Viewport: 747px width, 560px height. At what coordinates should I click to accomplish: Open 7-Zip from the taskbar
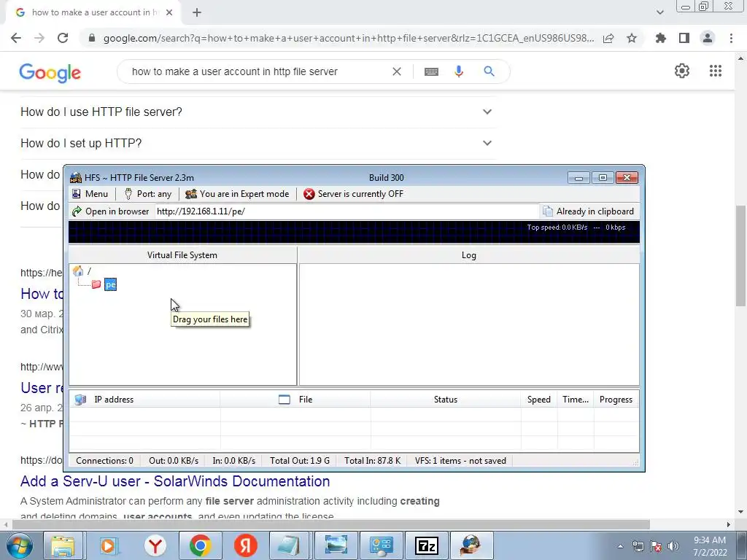426,545
